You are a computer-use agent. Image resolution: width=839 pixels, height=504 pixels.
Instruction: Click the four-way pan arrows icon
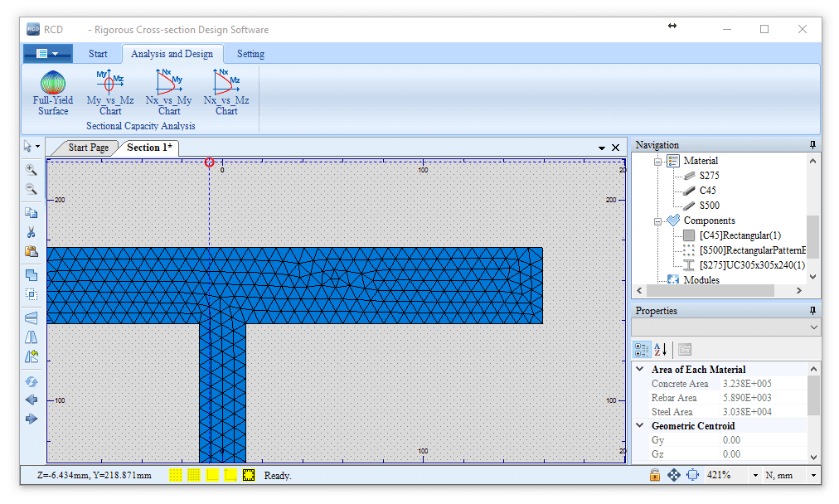[674, 475]
